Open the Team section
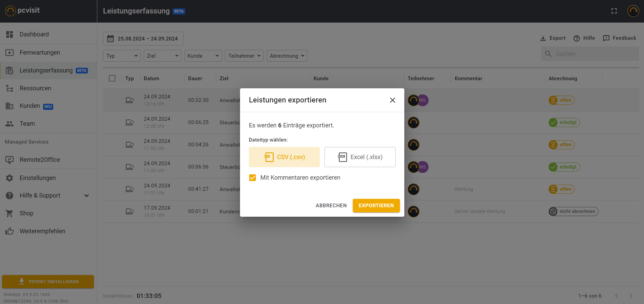 coord(27,123)
